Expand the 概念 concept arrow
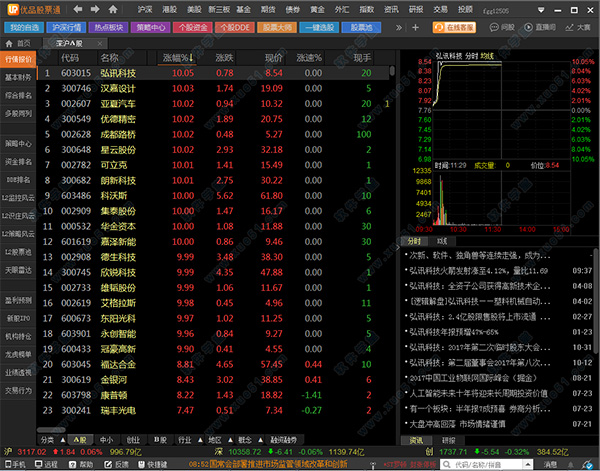Image resolution: width=600 pixels, height=471 pixels. (x=261, y=440)
